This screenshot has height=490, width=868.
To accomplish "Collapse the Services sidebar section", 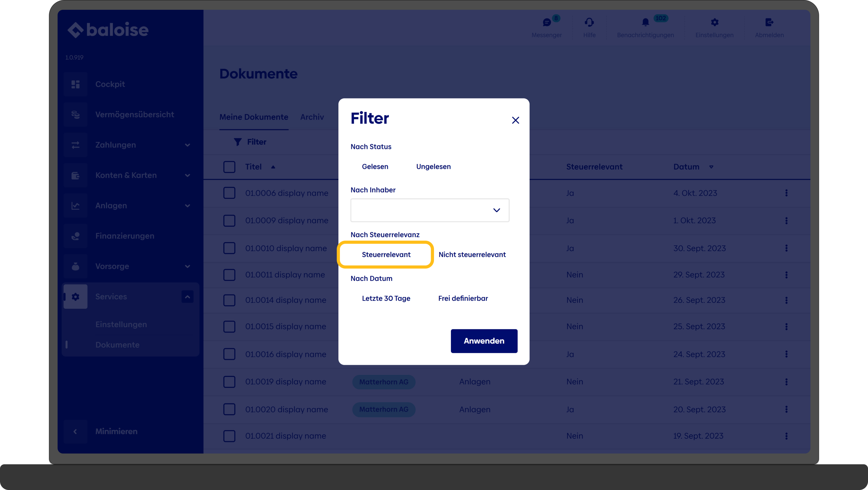I will tap(187, 297).
